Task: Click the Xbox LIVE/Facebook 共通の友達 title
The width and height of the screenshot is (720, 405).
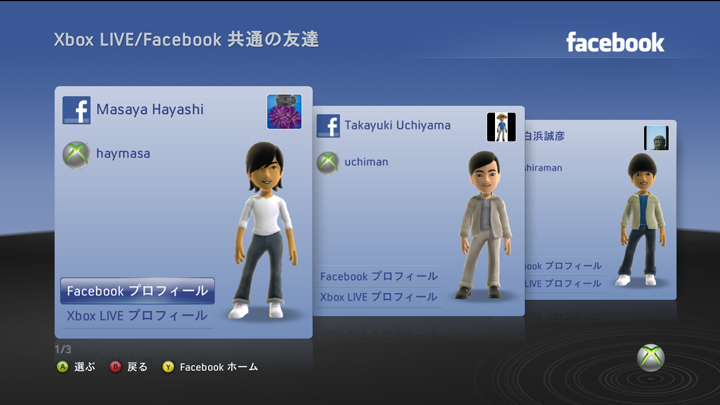Action: click(186, 39)
